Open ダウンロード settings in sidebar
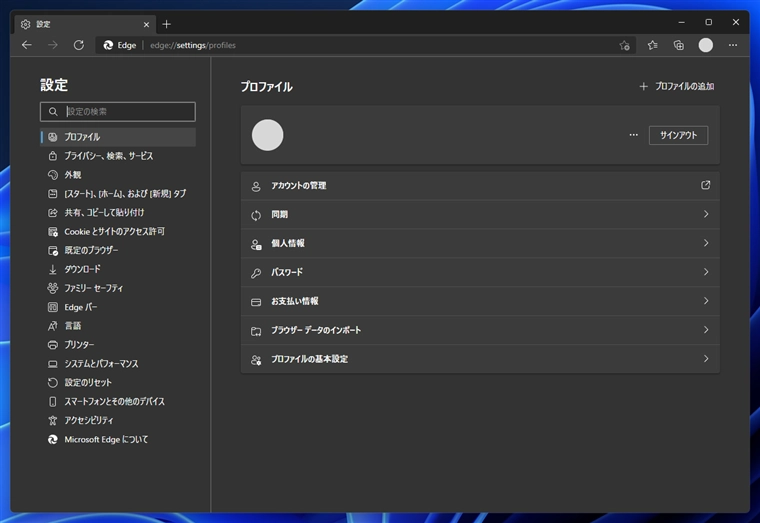This screenshot has width=760, height=523. coord(82,269)
